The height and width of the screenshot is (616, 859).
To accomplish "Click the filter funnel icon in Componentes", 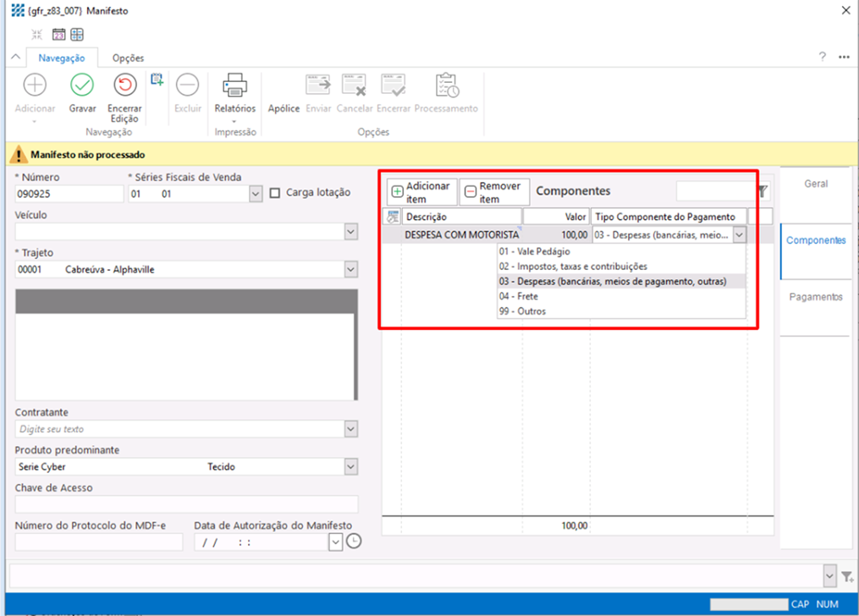I will pyautogui.click(x=763, y=192).
